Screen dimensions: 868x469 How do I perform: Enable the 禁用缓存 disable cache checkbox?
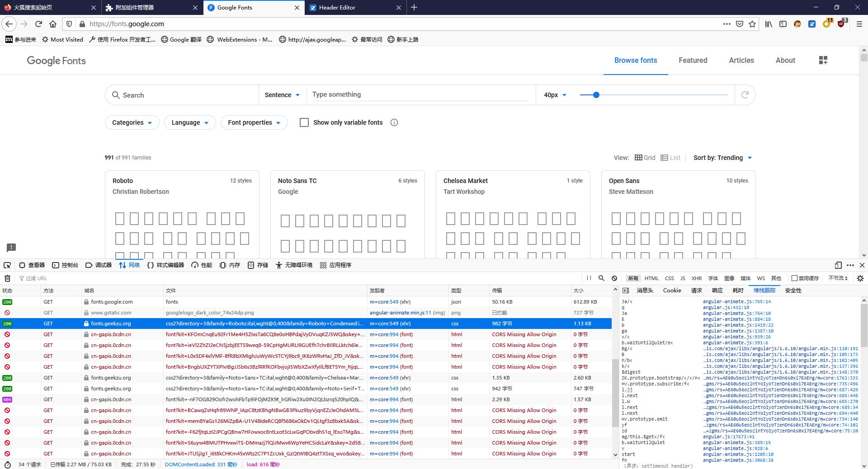[794, 278]
